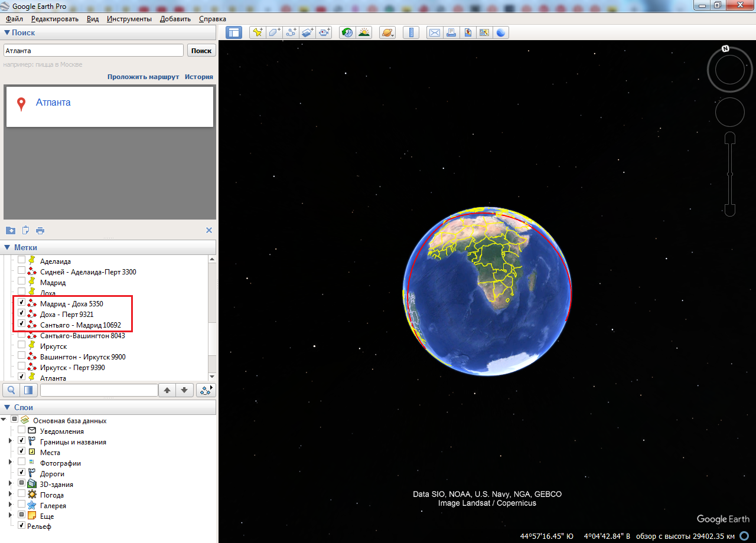This screenshot has width=756, height=543.
Task: Open the Добавить menu
Action: click(175, 19)
